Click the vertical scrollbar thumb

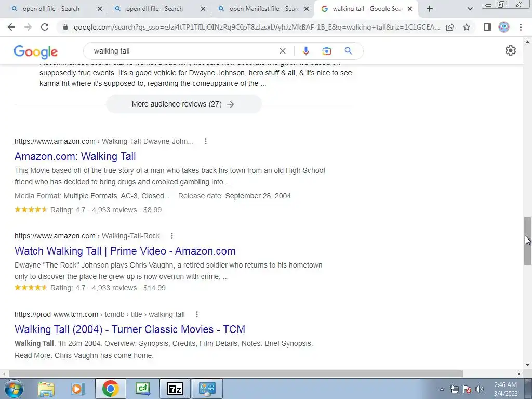[527, 241]
